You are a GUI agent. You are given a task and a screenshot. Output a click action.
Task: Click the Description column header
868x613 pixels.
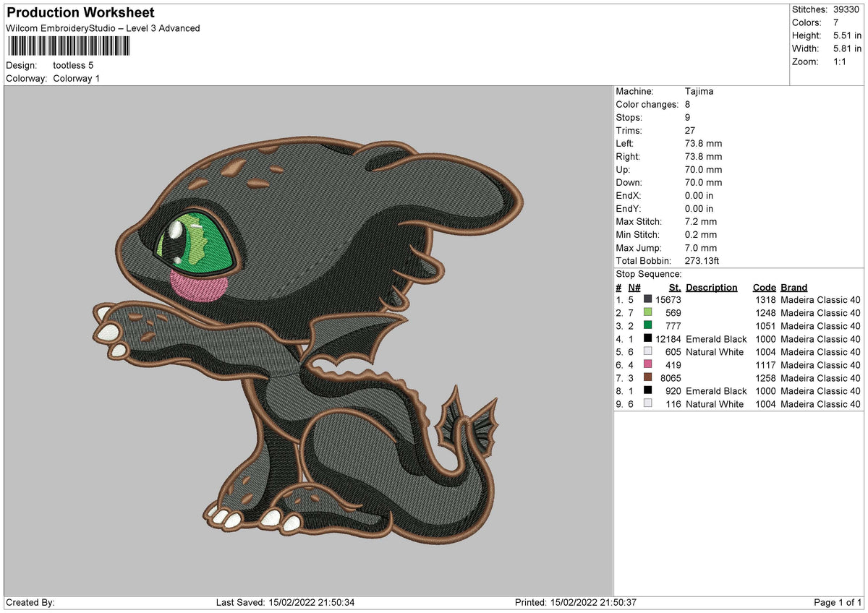pyautogui.click(x=712, y=287)
